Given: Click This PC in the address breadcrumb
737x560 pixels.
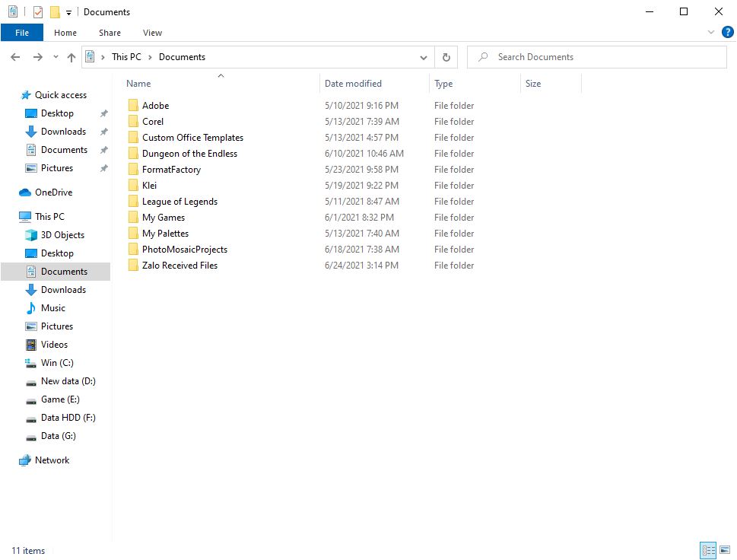Looking at the screenshot, I should (126, 57).
